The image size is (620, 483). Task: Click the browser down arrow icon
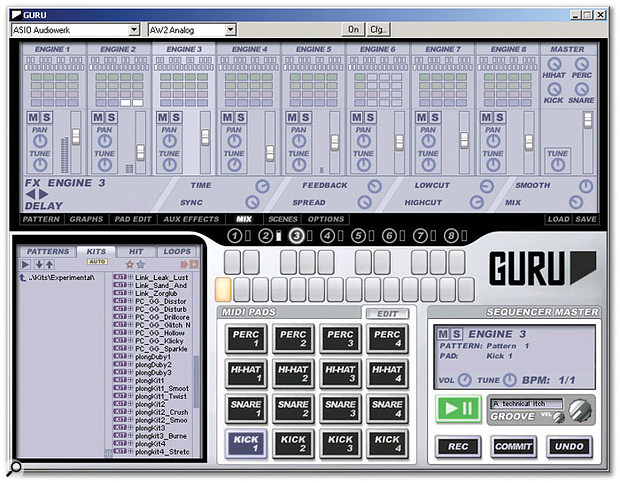(x=39, y=264)
